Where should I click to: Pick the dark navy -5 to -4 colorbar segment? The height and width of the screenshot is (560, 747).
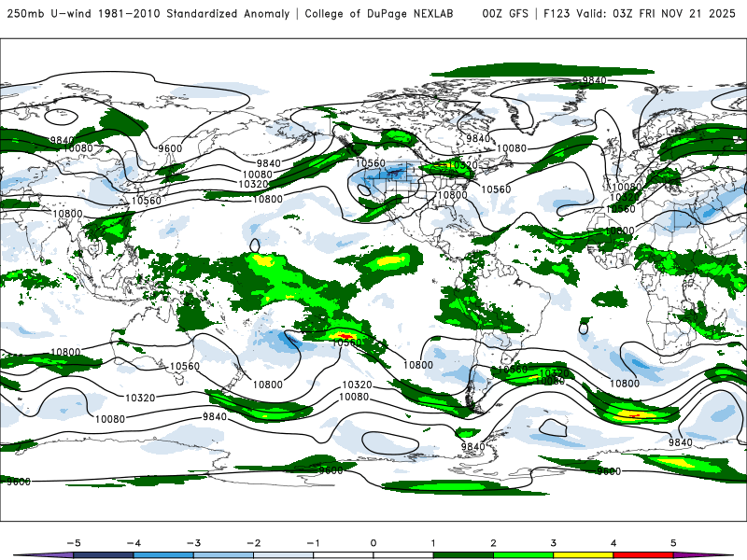pyautogui.click(x=104, y=555)
